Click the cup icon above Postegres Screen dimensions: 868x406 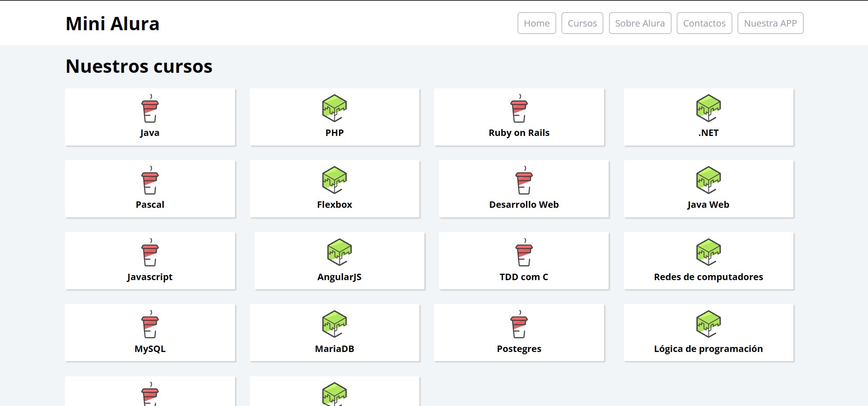tap(519, 325)
